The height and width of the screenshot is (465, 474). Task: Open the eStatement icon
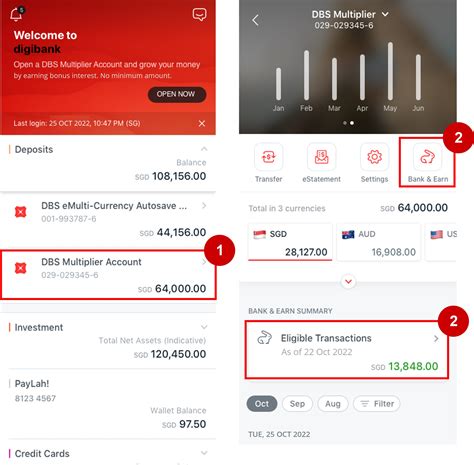pyautogui.click(x=321, y=157)
